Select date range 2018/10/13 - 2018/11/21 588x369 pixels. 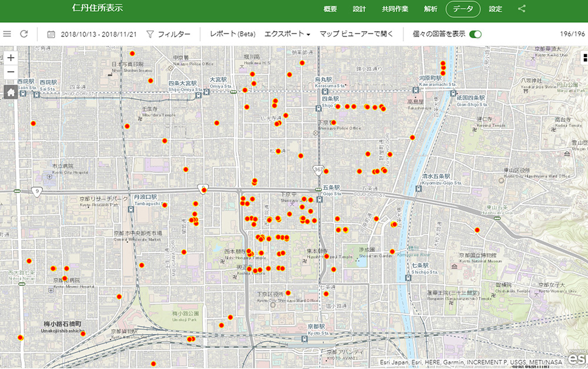tap(99, 34)
